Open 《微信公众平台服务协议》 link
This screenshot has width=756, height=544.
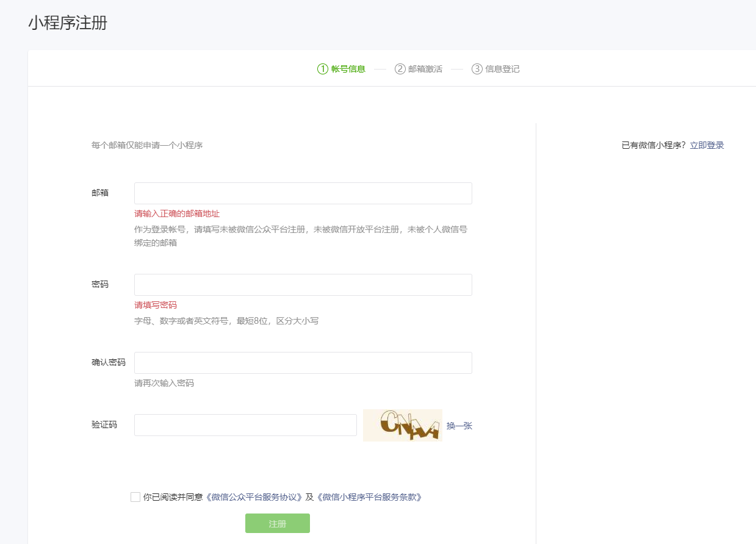pyautogui.click(x=253, y=497)
